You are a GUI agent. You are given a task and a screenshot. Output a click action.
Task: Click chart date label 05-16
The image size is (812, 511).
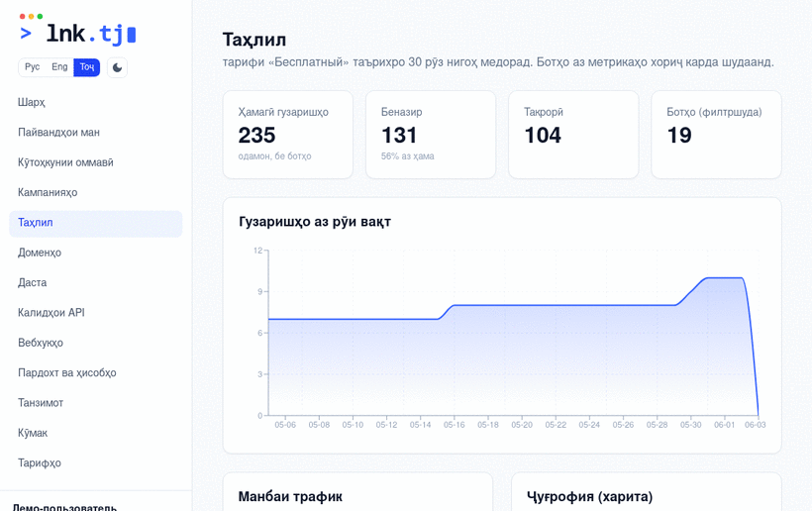coord(455,425)
